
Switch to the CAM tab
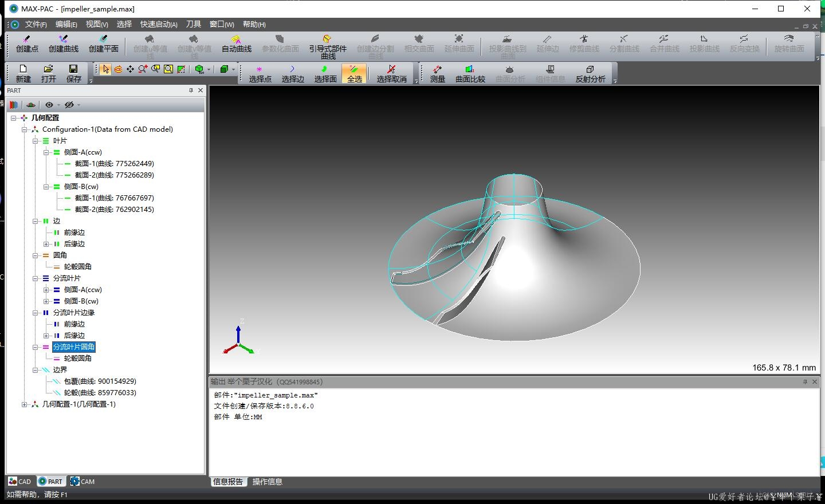click(82, 481)
